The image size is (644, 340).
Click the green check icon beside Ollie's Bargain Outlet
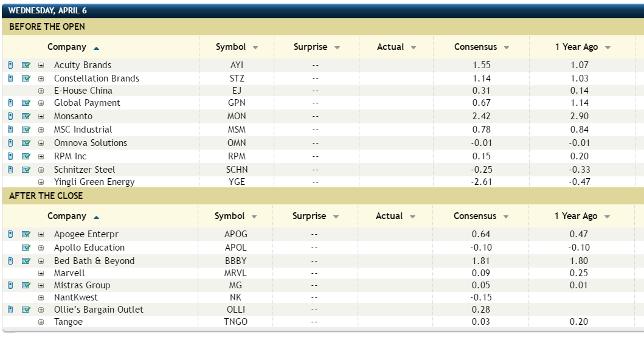[x=26, y=310]
